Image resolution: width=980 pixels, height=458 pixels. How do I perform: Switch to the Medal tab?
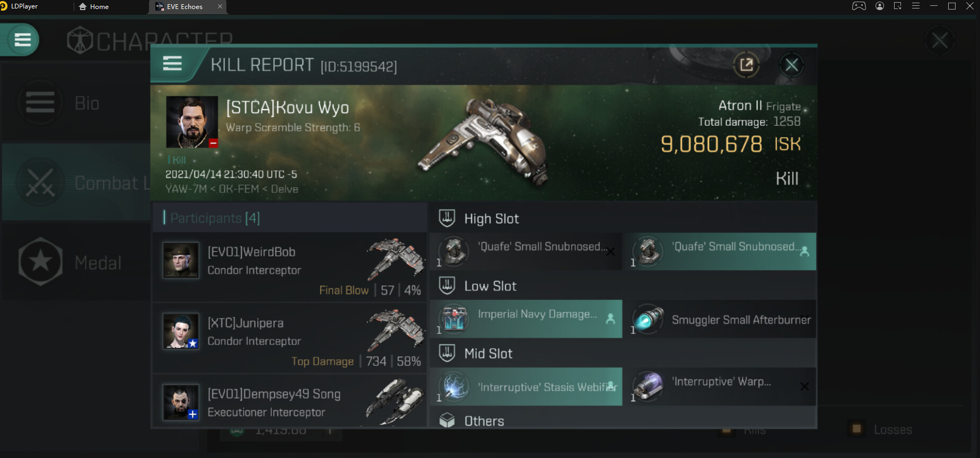coord(75,262)
